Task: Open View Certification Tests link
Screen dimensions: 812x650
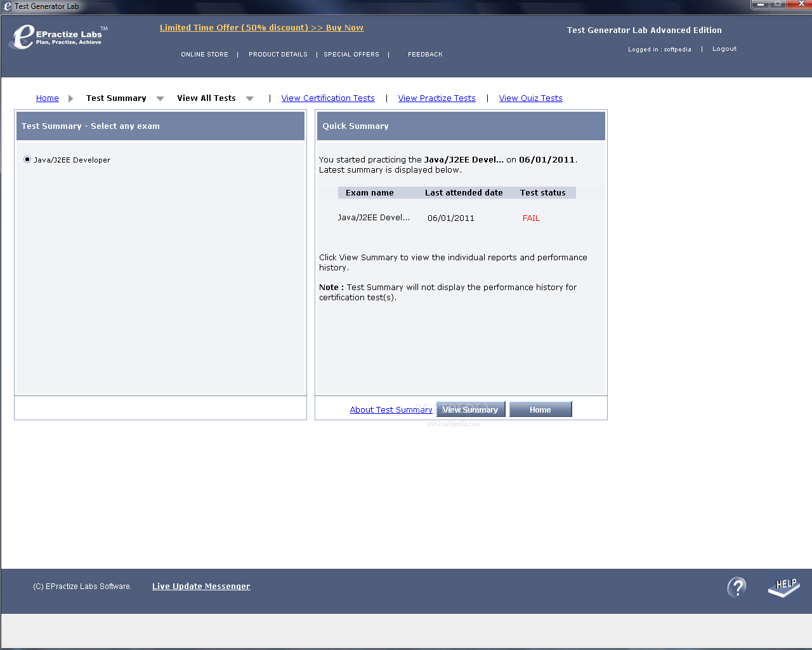Action: click(328, 98)
